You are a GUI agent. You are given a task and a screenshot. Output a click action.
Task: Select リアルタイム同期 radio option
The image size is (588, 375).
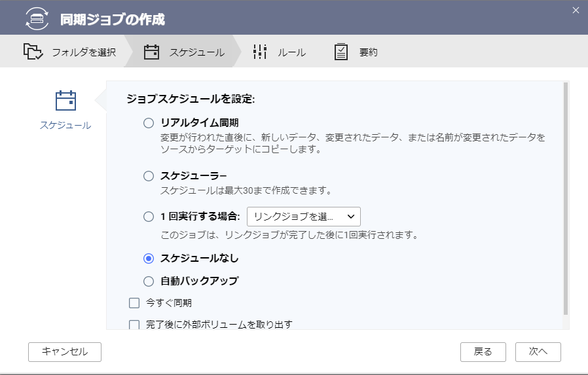149,123
